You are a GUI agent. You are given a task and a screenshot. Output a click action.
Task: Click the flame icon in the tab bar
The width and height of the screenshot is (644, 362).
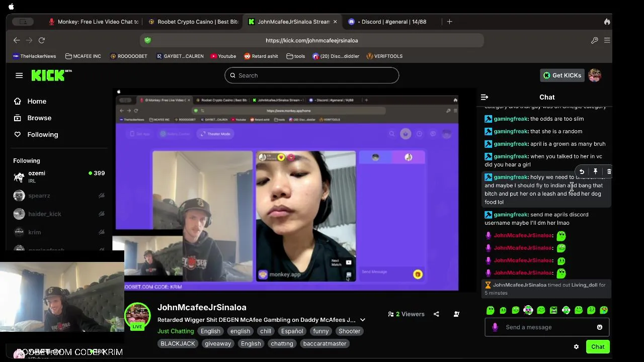[x=607, y=22]
